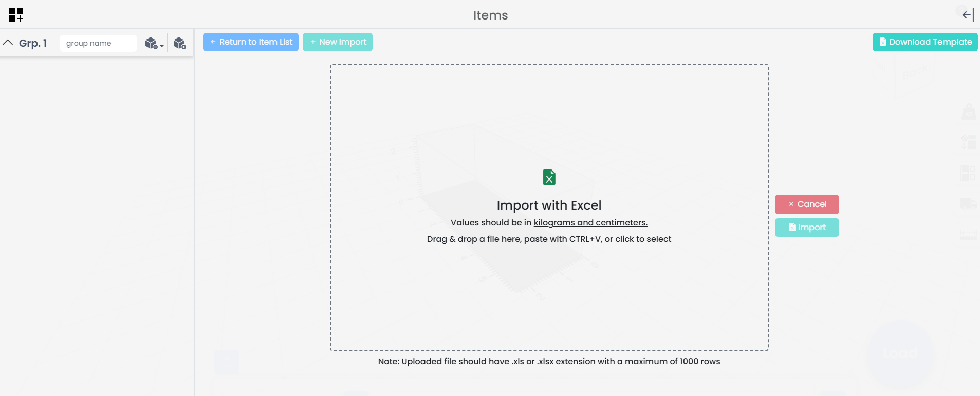Viewport: 980px width, 396px height.
Task: Collapse the side panel with the arrow icon
Action: tap(968, 15)
